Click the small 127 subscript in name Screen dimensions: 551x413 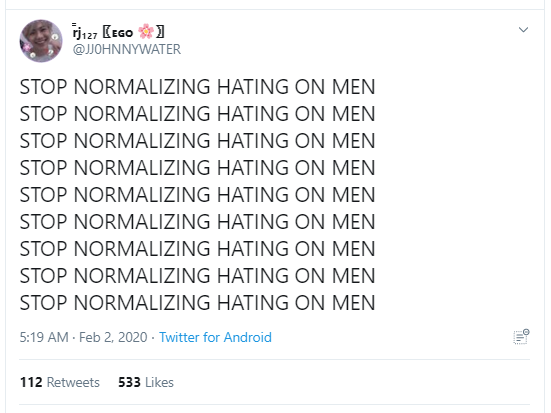(x=90, y=36)
